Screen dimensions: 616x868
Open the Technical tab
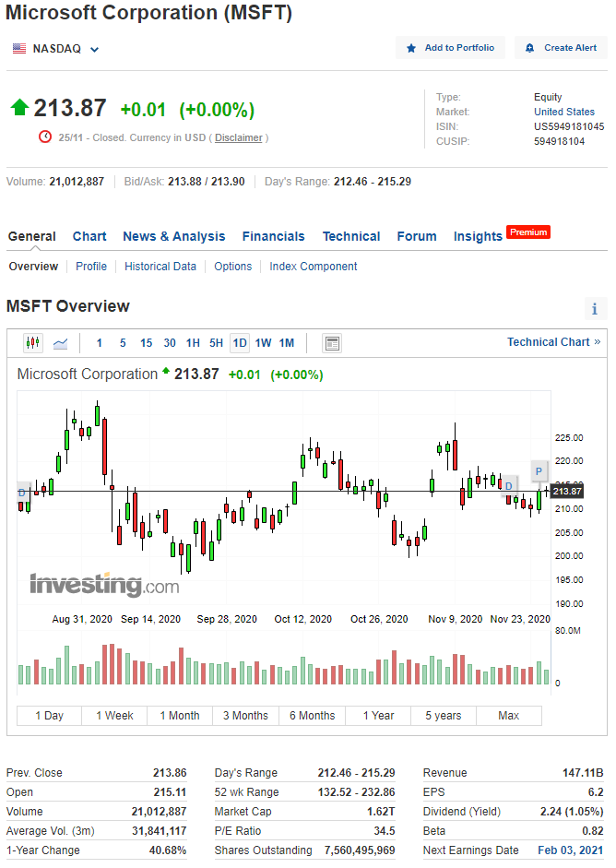tap(351, 236)
